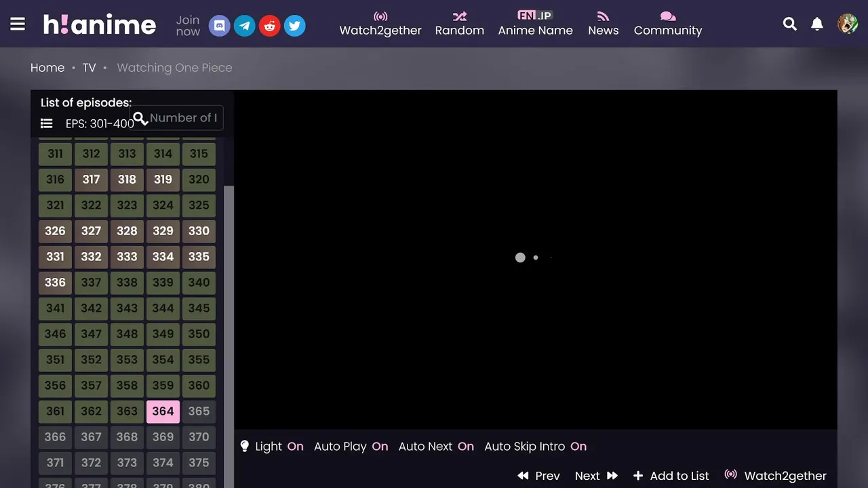The width and height of the screenshot is (868, 488).
Task: Select episode 317
Action: [x=91, y=180]
